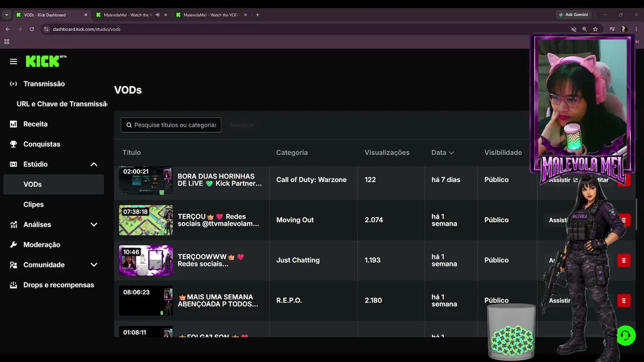Open the Chrome profile avatar
The width and height of the screenshot is (644, 362).
[x=624, y=29]
